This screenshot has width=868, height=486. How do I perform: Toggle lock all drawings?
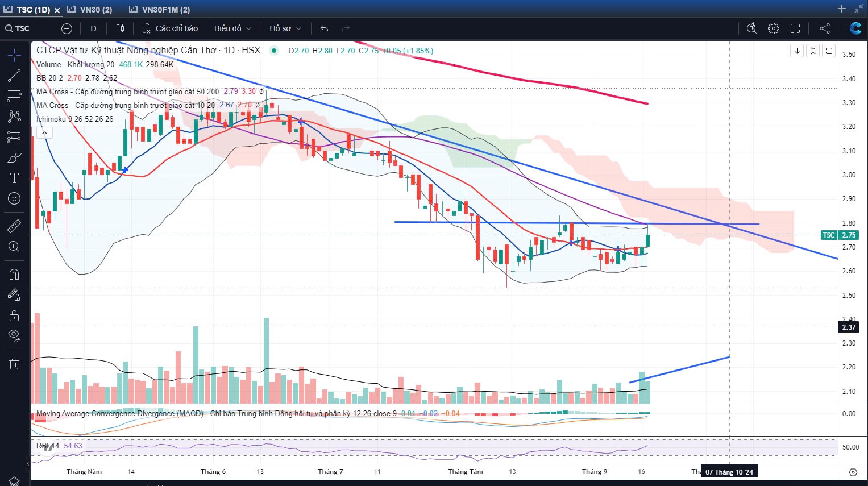pos(14,315)
